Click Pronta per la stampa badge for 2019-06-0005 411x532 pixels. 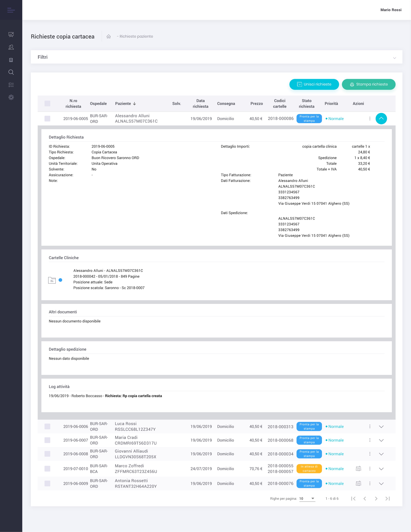click(x=309, y=119)
